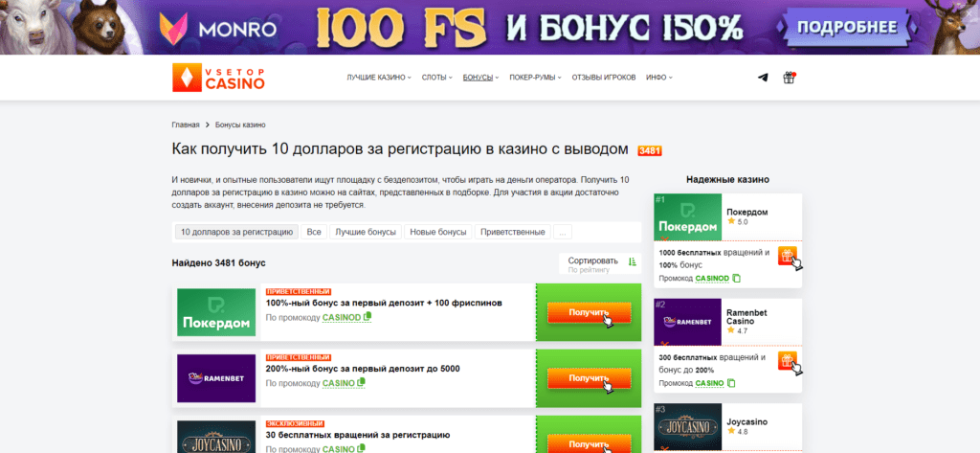Image resolution: width=980 pixels, height=453 pixels.
Task: Click gift icon in sidebar Ramenbet card
Action: pos(788,361)
